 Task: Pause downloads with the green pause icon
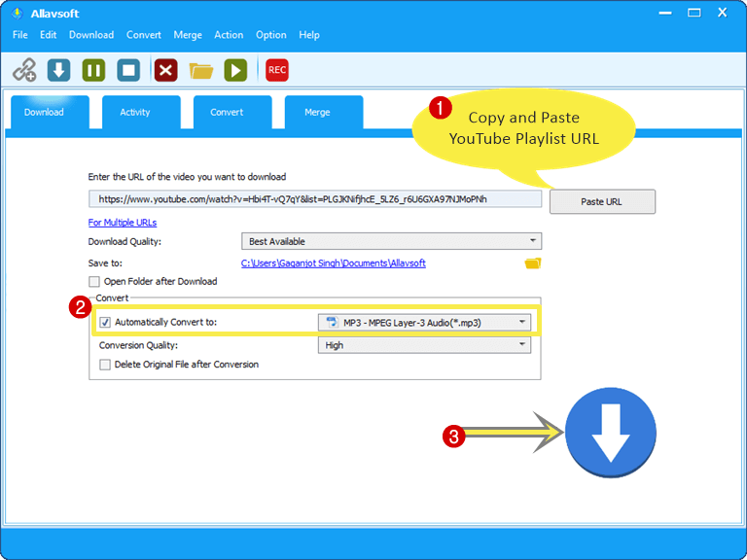[93, 70]
